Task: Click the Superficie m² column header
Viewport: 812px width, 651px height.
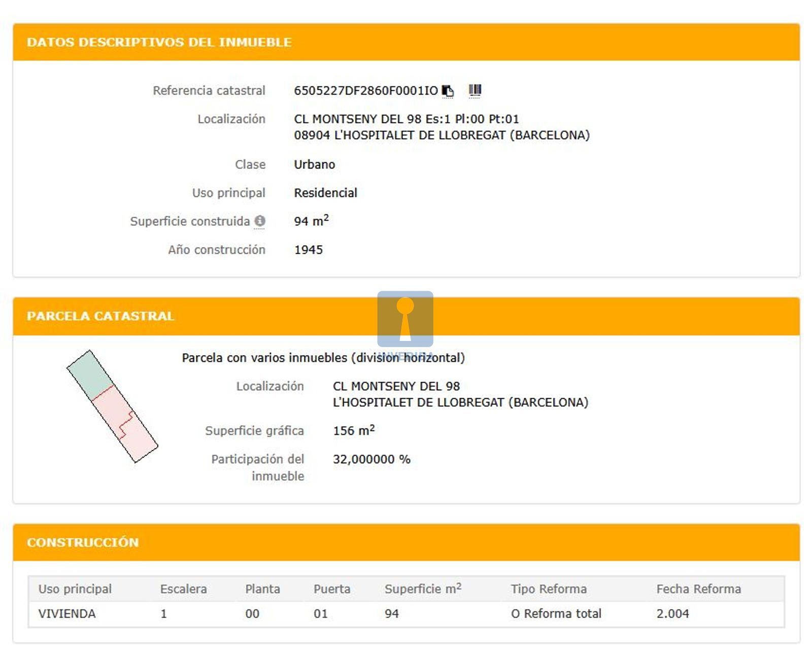Action: [x=422, y=589]
